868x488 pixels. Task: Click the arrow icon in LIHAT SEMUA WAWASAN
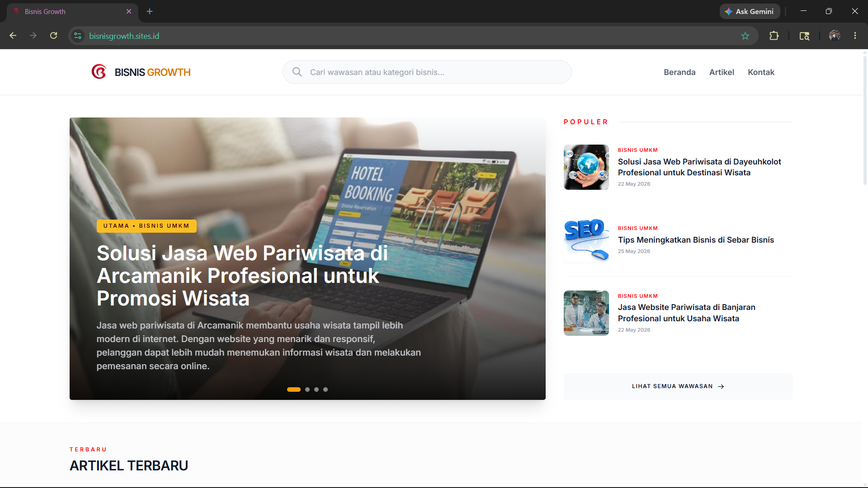pyautogui.click(x=721, y=386)
